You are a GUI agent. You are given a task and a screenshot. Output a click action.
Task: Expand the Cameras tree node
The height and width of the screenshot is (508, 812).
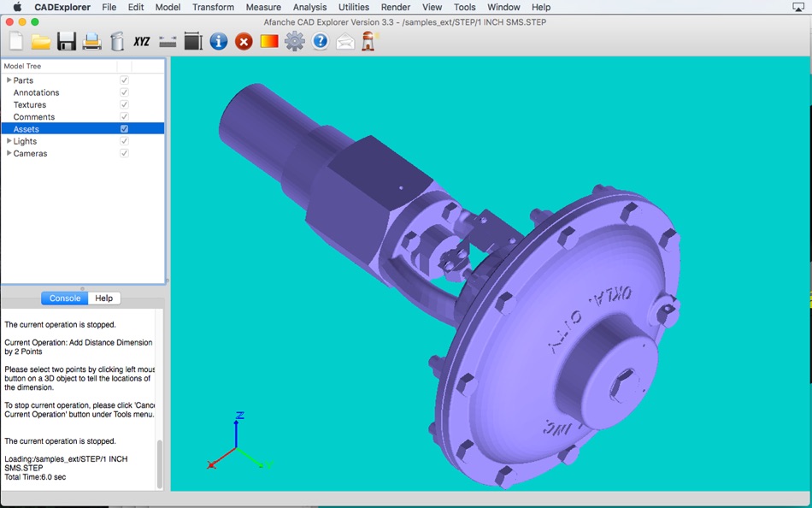(9, 153)
